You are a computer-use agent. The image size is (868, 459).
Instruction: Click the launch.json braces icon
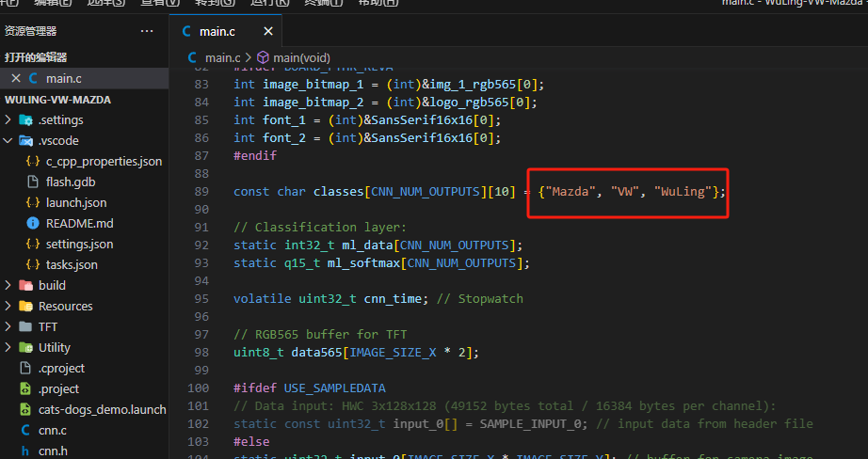tap(33, 202)
